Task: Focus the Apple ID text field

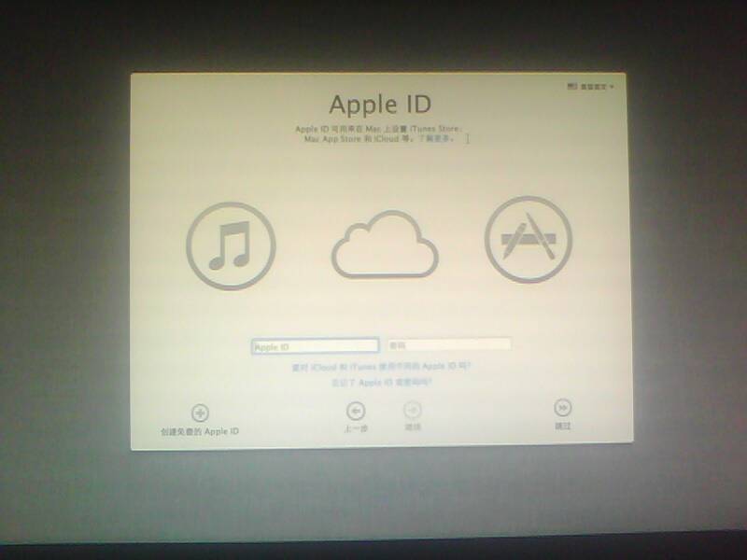Action: [x=315, y=346]
